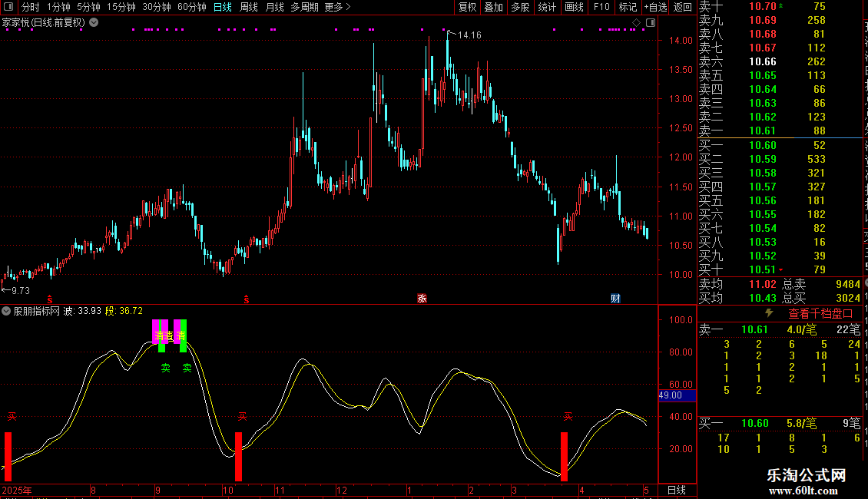Switch to 1分钟 period
The image size is (868, 499).
58,7
